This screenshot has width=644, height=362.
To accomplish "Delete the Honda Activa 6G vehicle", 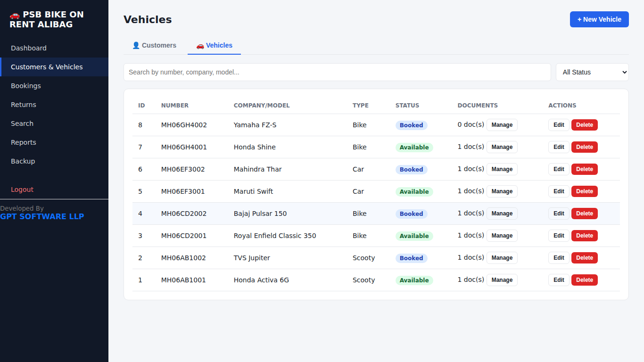I will click(x=585, y=280).
